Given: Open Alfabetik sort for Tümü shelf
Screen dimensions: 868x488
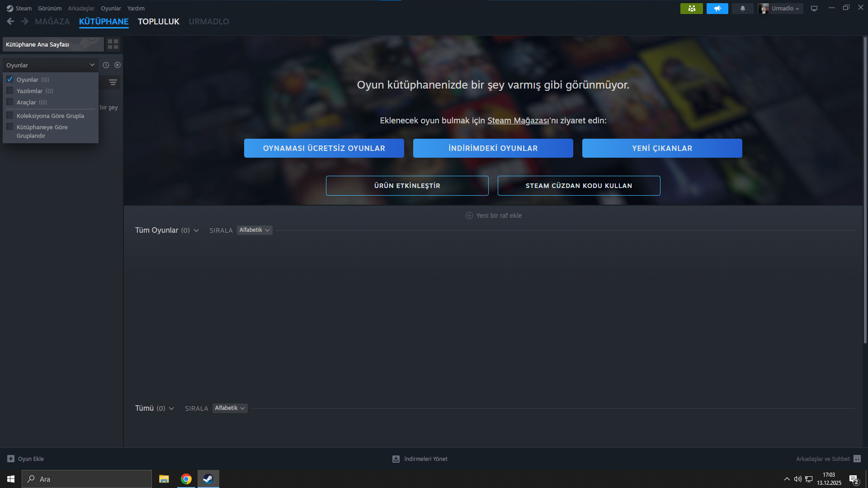Looking at the screenshot, I should (x=230, y=408).
